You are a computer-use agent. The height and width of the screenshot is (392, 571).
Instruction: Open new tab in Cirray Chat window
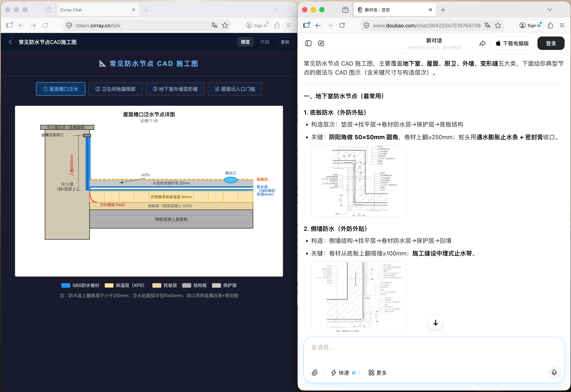146,10
